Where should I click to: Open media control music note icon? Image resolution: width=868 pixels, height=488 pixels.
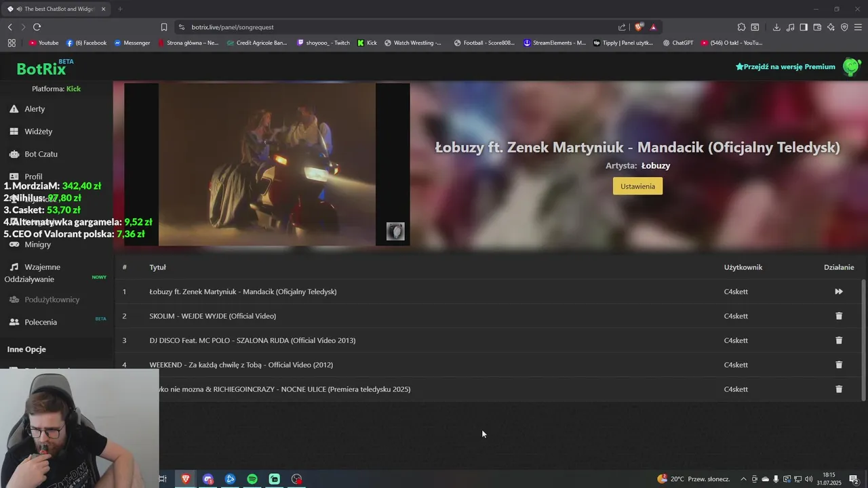(790, 27)
